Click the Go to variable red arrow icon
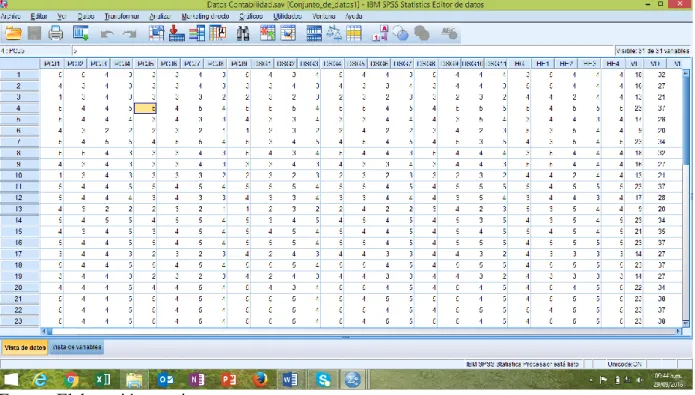695x395 pixels. pos(177,33)
